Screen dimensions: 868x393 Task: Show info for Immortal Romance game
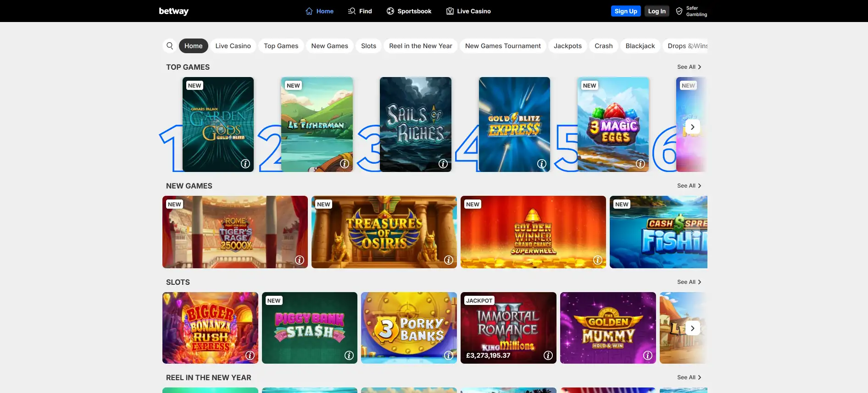[x=548, y=355]
